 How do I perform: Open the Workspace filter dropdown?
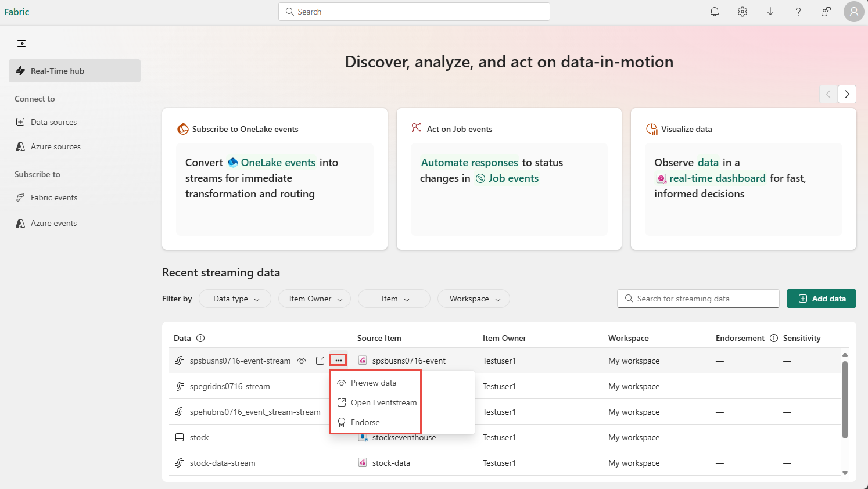point(474,299)
